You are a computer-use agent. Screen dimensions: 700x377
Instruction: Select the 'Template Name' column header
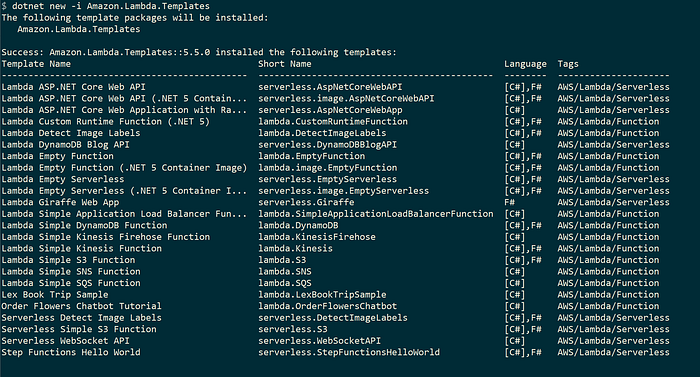[36, 64]
